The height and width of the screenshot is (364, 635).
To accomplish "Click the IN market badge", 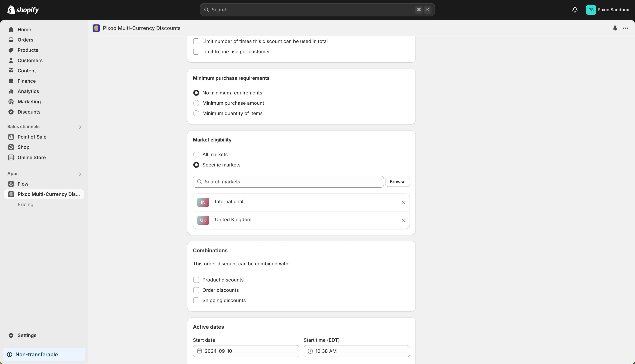I will tap(203, 202).
